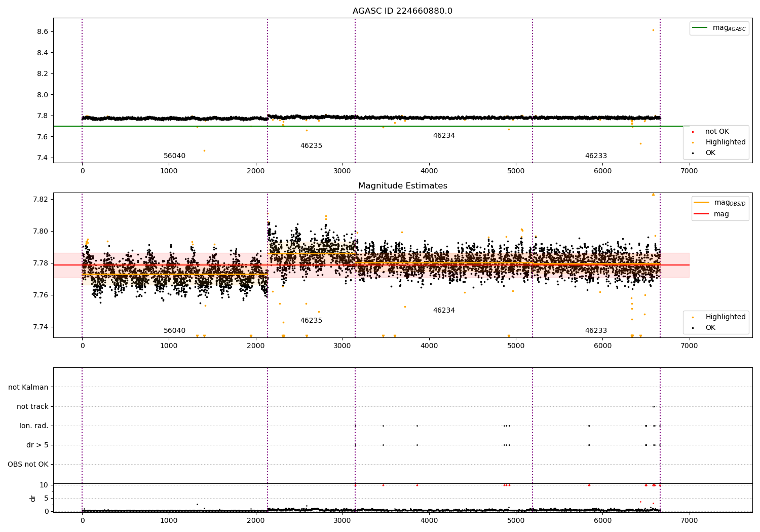Click the 7.78 y-axis tick label
The width and height of the screenshot is (760, 532).
click(40, 263)
